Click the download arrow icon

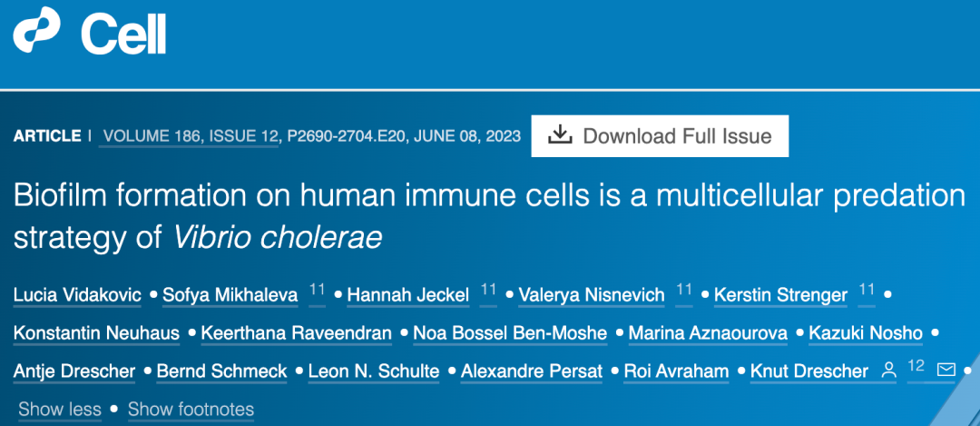[x=561, y=135]
